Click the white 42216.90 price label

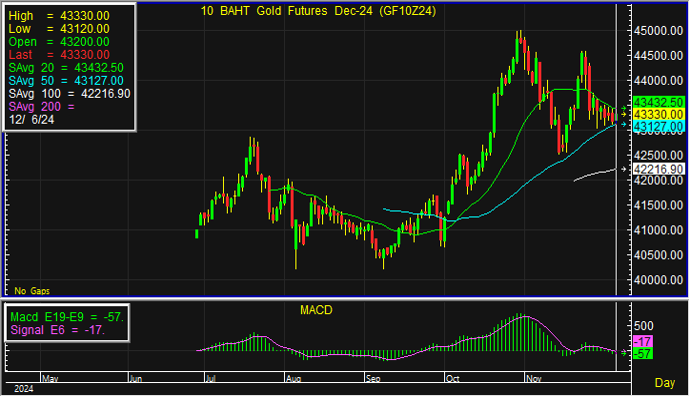(658, 169)
